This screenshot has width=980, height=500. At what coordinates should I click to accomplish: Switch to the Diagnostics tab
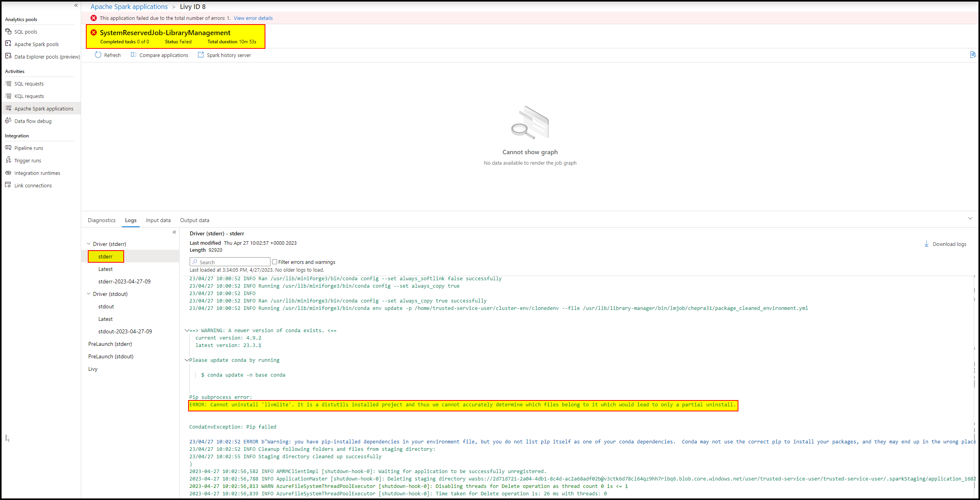point(101,221)
